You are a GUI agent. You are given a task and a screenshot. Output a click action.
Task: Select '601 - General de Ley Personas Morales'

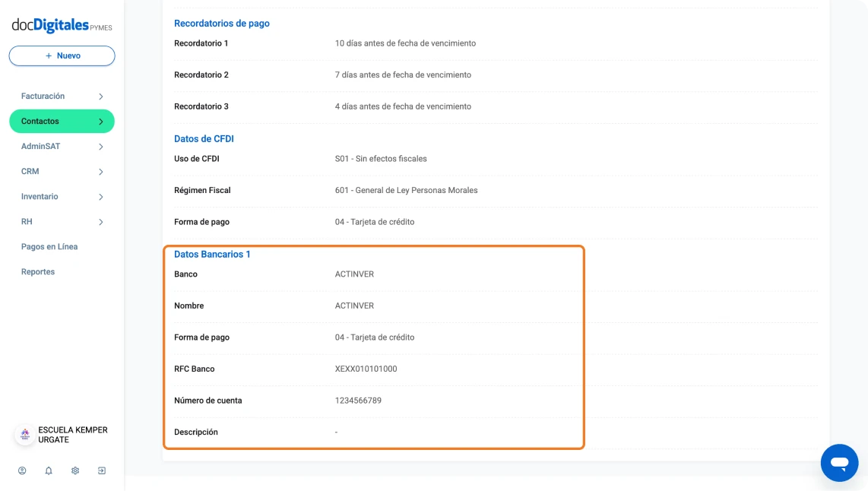click(407, 191)
